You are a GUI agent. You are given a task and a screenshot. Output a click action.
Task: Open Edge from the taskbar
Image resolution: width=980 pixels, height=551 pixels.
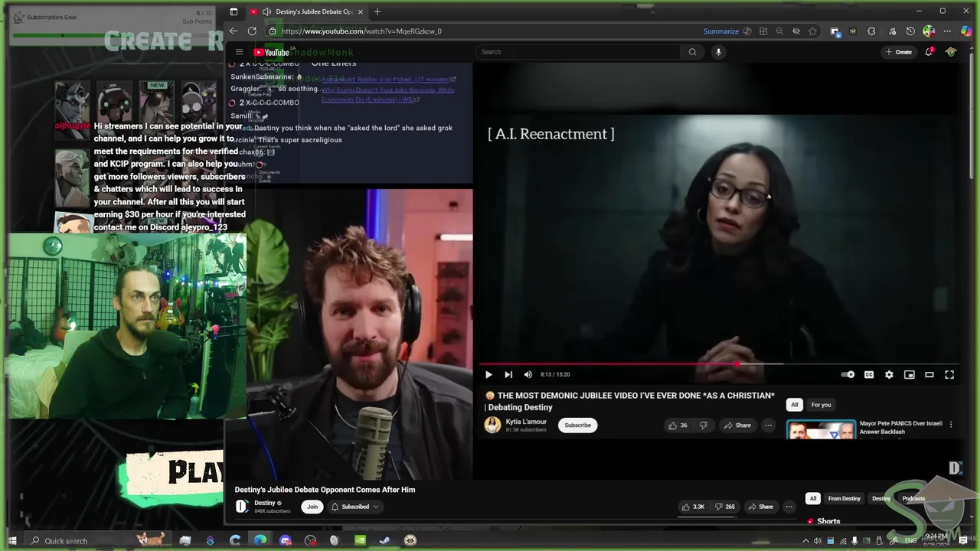[260, 540]
